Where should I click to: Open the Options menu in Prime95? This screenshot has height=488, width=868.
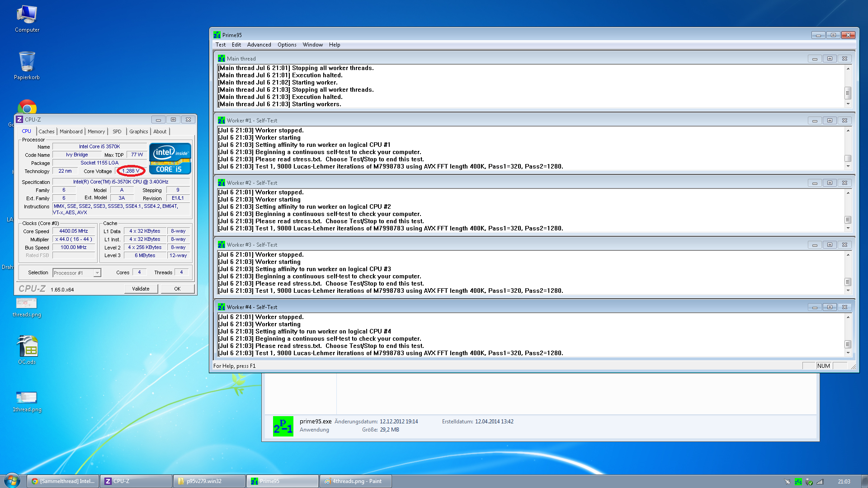pyautogui.click(x=287, y=45)
